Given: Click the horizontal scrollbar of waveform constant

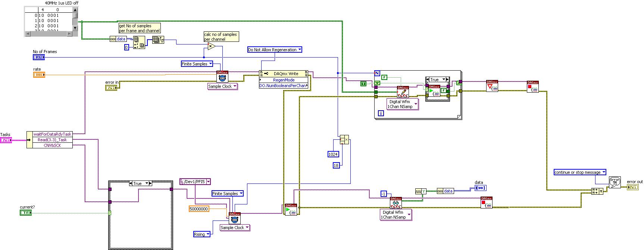Looking at the screenshot, I should [x=49, y=34].
